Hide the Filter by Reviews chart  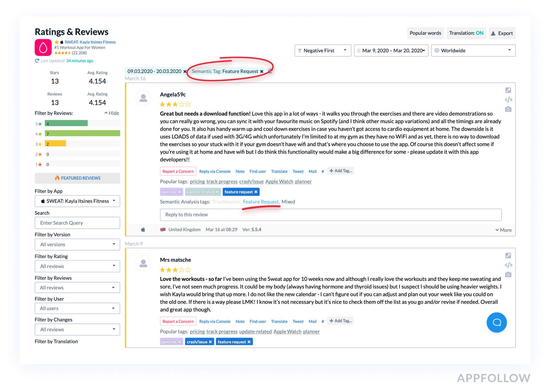112,113
